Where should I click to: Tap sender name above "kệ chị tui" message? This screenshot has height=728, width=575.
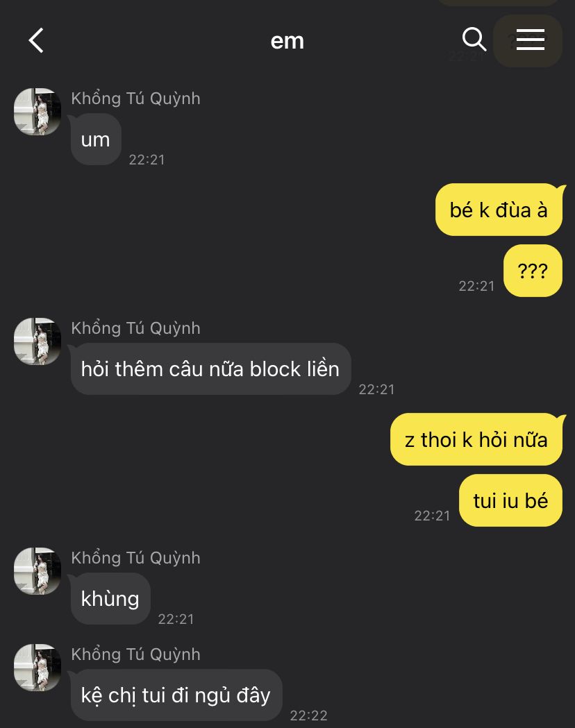point(135,654)
